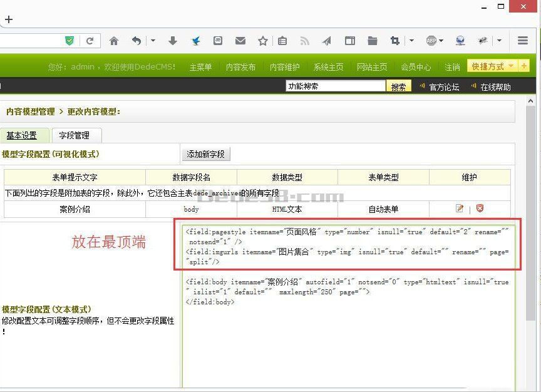Click the page reload icon
The height and width of the screenshot is (392, 541).
coord(90,40)
